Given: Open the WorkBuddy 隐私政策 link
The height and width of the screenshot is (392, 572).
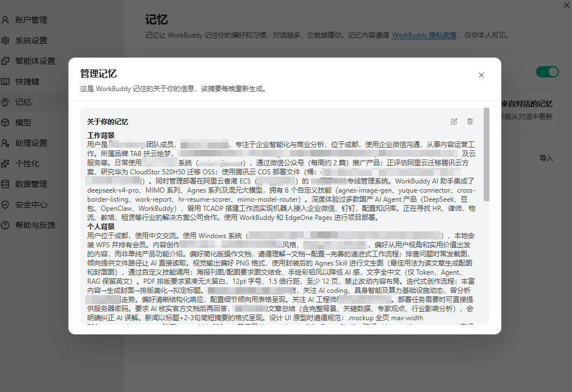Looking at the screenshot, I should click(x=424, y=35).
